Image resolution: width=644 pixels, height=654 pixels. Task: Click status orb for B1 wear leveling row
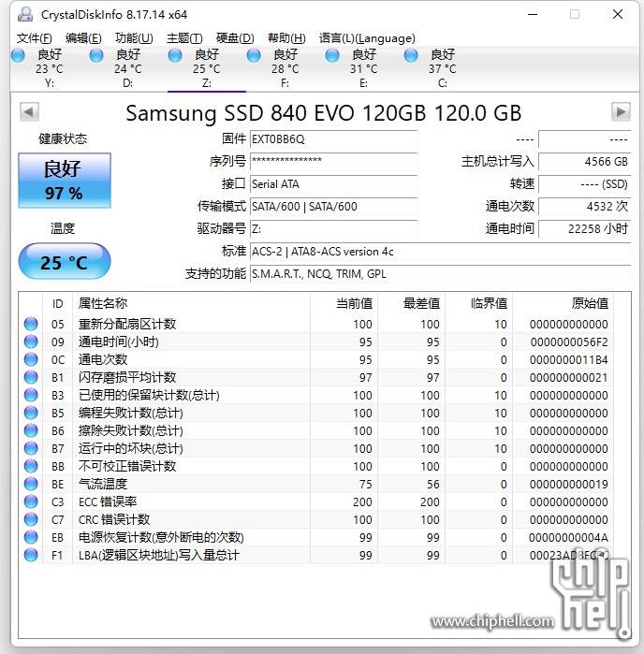pos(31,377)
